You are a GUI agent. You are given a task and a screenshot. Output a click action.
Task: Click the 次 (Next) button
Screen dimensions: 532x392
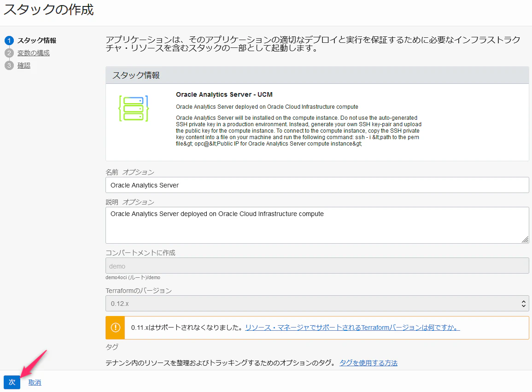12,382
